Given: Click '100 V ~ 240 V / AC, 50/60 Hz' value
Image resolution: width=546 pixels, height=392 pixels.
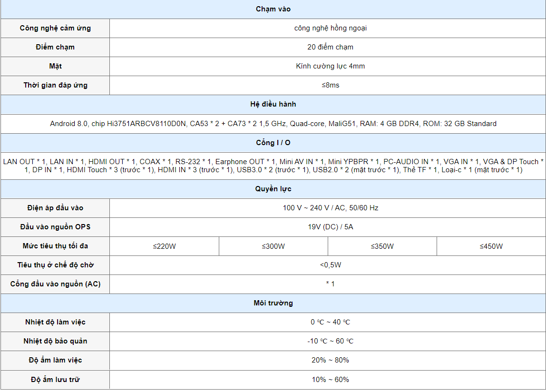Looking at the screenshot, I should (330, 208).
